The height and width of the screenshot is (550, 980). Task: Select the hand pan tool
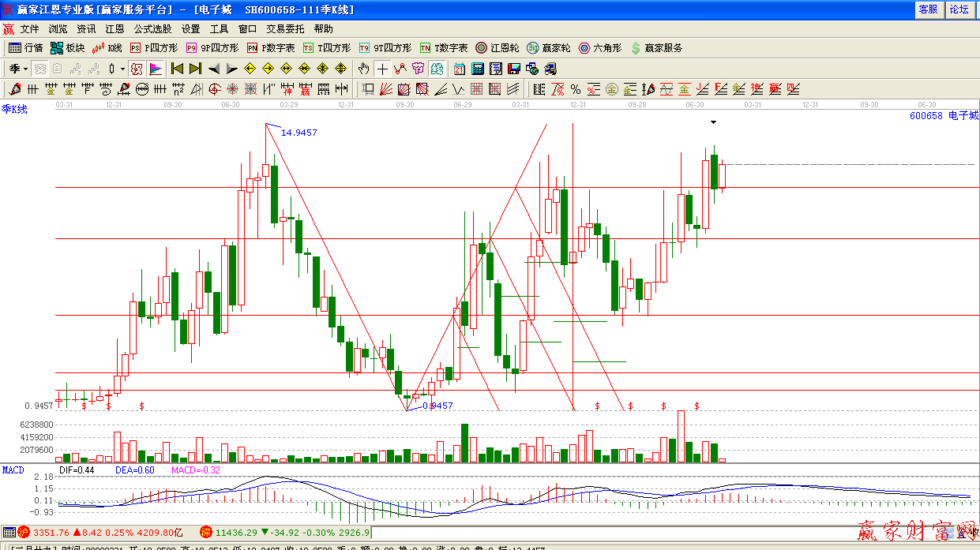point(364,69)
